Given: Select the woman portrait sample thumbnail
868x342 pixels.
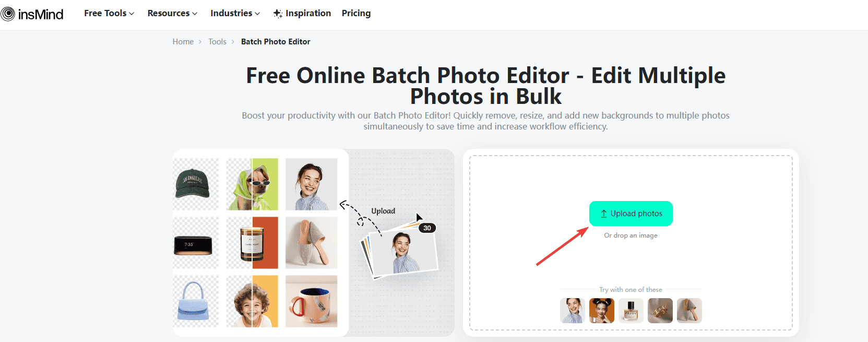Looking at the screenshot, I should tap(573, 311).
